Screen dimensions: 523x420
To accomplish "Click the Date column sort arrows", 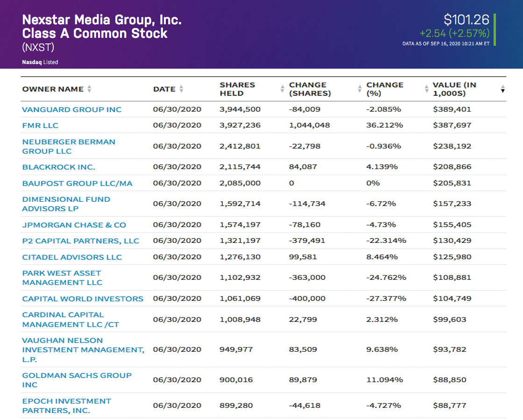I will click(181, 89).
